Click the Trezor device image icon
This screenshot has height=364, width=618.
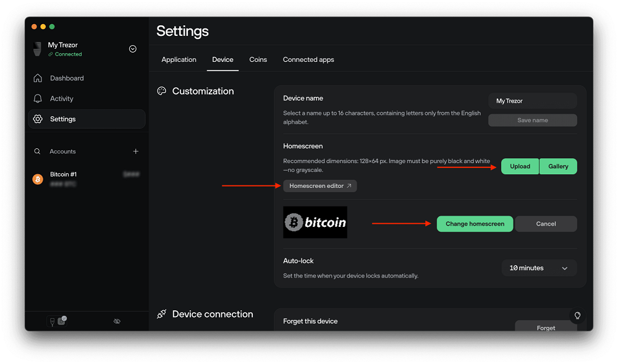coord(38,49)
